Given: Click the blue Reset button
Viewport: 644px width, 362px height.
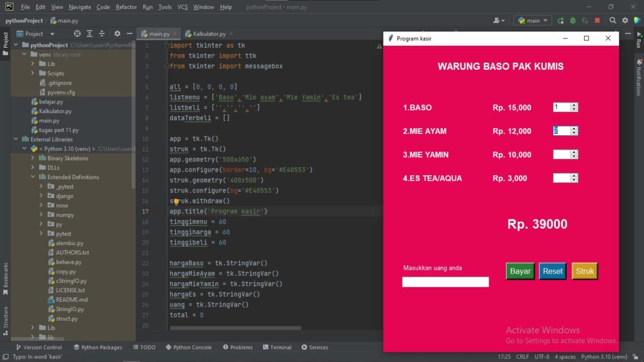Looking at the screenshot, I should (x=552, y=271).
